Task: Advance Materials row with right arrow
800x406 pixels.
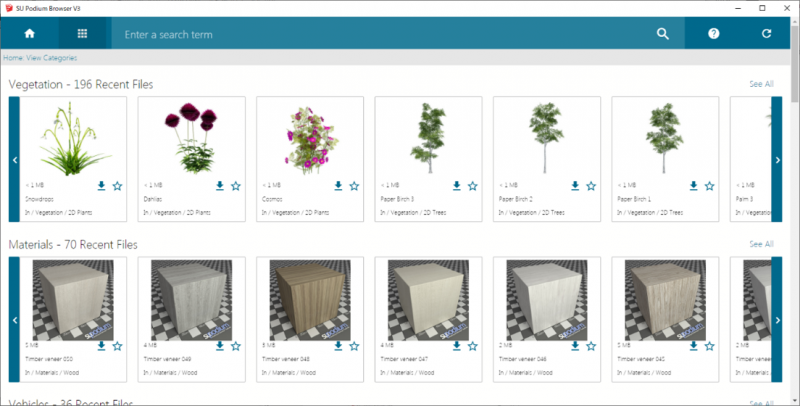Action: pyautogui.click(x=777, y=320)
